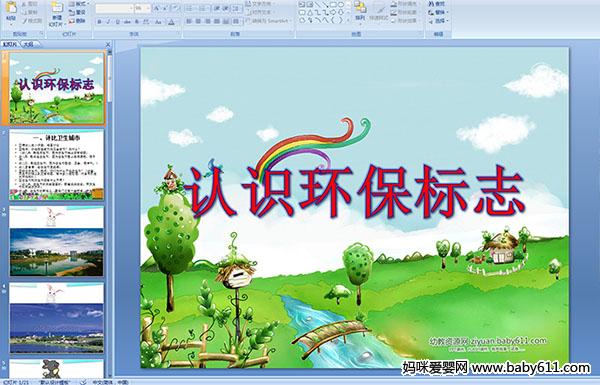Toggle Bold formatting
Screen dimensions: 600x385
pos(99,22)
